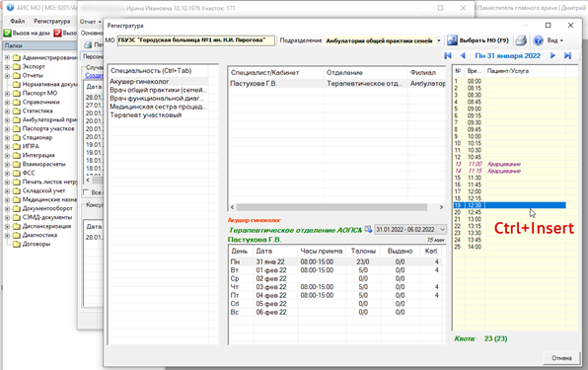The image size is (588, 370).
Task: Click the Пн 31 января 2022 date label
Action: [x=507, y=55]
